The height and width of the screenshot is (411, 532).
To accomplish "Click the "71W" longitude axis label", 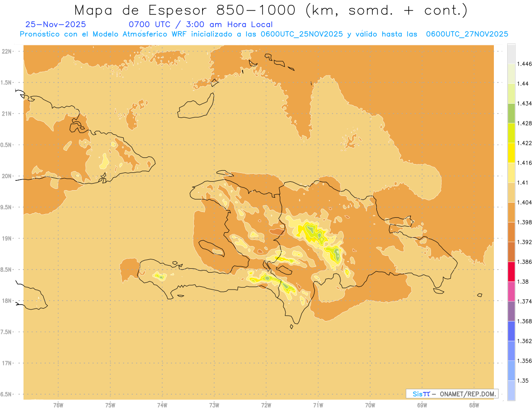I will [318, 405].
